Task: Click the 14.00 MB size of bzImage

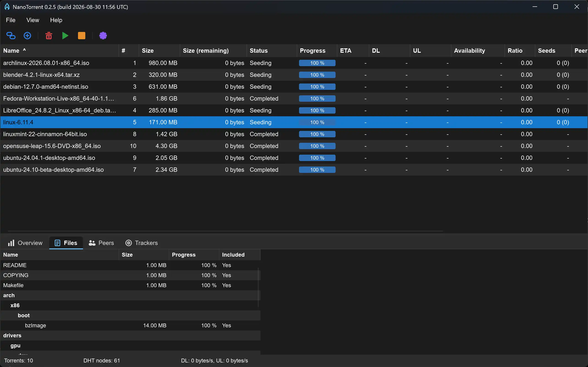Action: [x=155, y=325]
